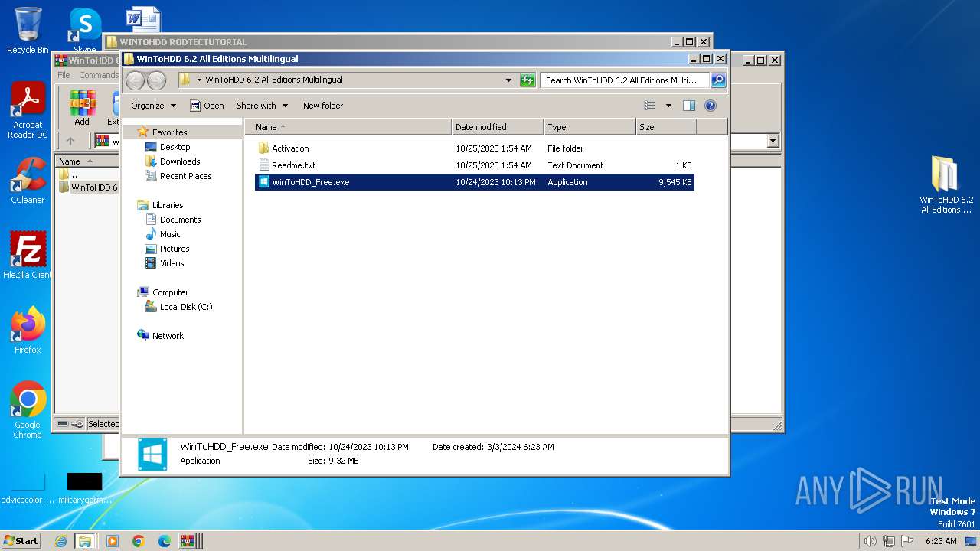Click WinRAR up-one-level arrow
This screenshot has width=980, height=551.
pos(70,141)
